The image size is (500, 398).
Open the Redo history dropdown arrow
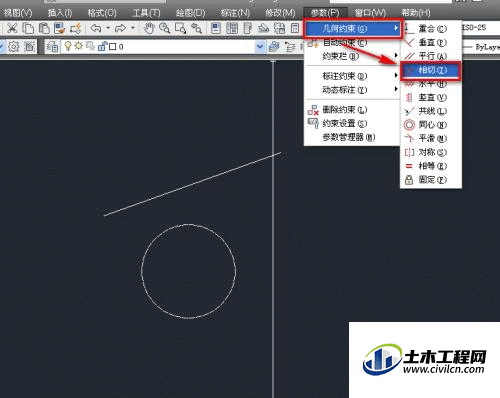pyautogui.click(x=133, y=28)
